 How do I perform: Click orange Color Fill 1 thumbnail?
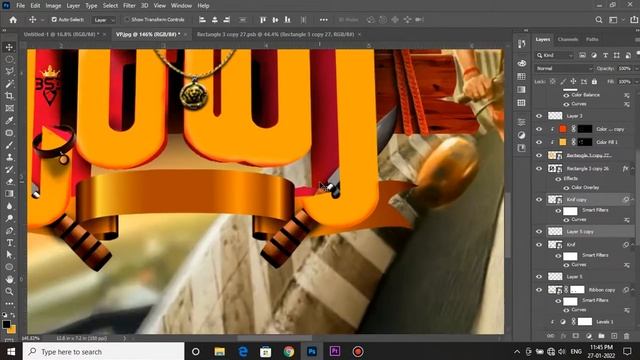(563, 142)
